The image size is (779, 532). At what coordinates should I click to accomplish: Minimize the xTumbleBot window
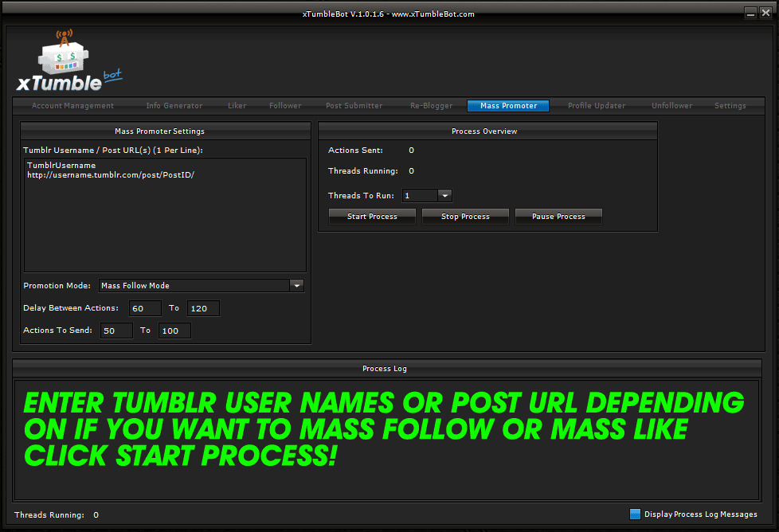(750, 13)
